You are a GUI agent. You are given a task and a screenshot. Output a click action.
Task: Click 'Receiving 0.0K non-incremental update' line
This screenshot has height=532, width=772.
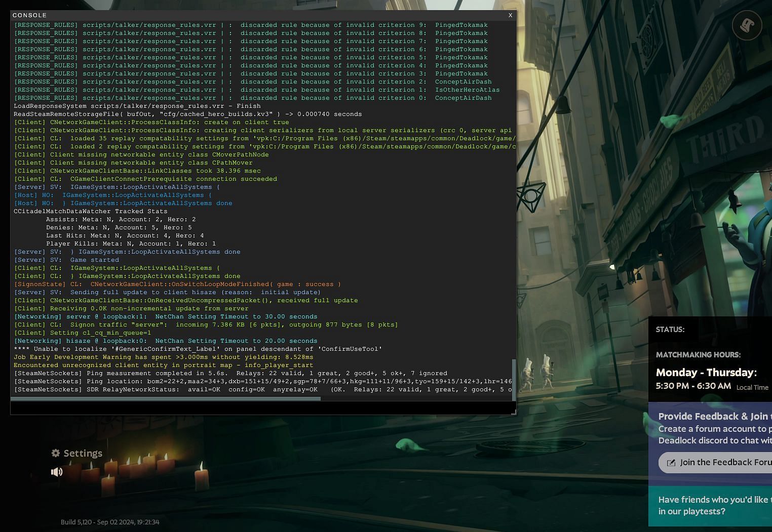click(131, 308)
